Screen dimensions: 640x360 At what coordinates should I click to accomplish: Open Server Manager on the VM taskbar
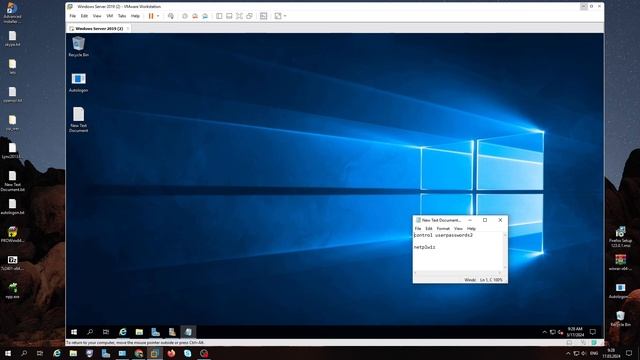click(156, 332)
